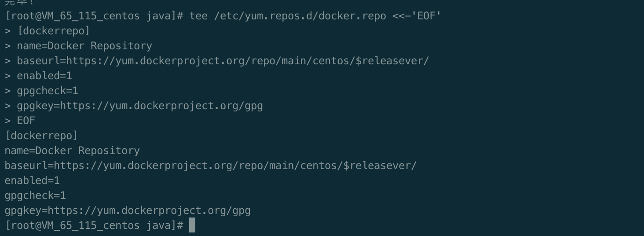Screen dimensions: 644x236
Task: Click the output line 'gpgcheck=1'
Action: 35,196
